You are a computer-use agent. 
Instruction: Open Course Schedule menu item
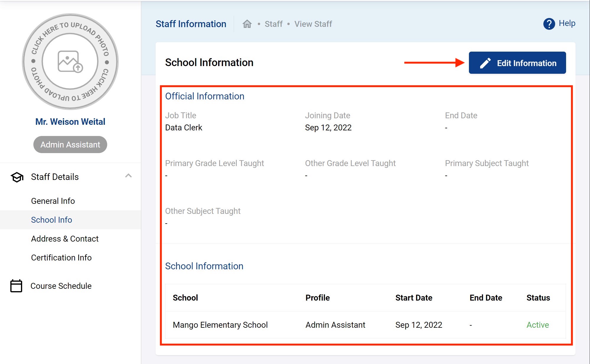tap(61, 286)
